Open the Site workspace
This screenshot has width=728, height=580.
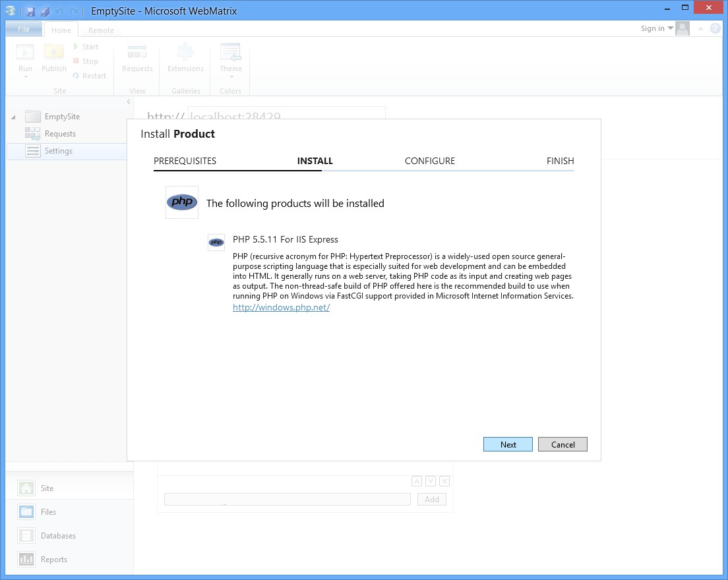click(x=70, y=488)
